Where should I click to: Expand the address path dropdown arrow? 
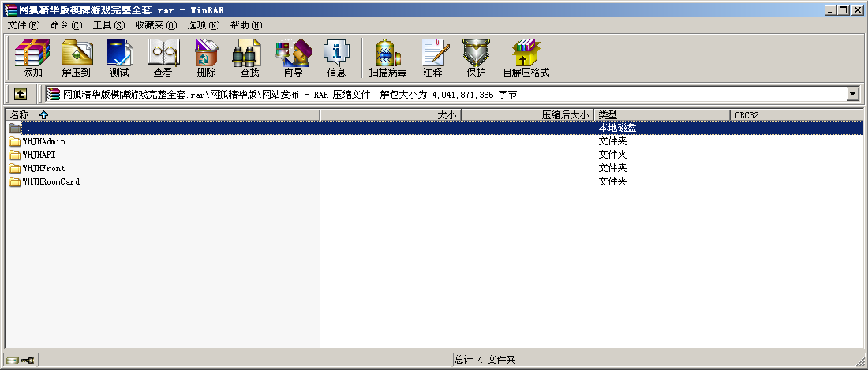[852, 94]
